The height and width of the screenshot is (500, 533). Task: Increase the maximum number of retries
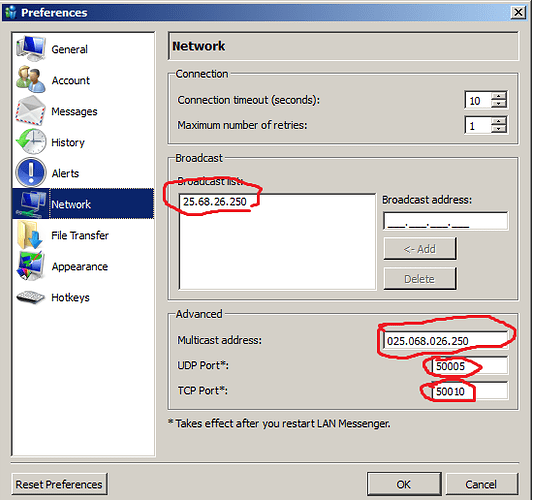(x=499, y=121)
